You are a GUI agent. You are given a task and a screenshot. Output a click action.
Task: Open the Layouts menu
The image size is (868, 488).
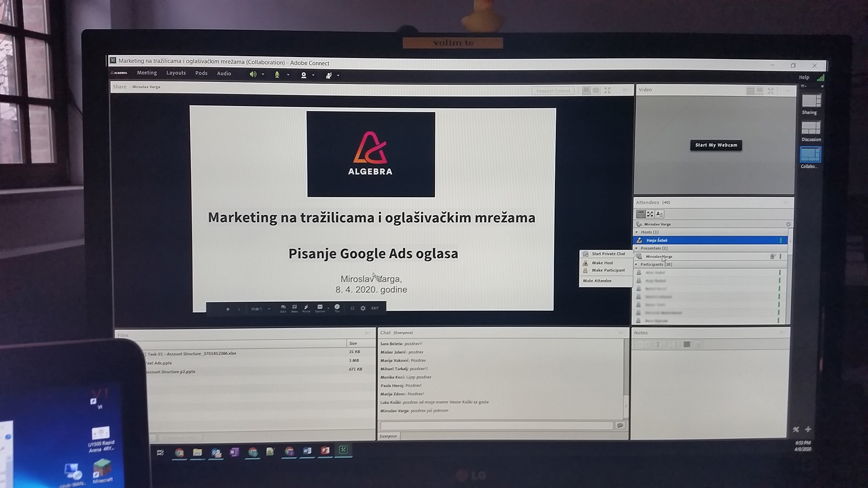176,73
